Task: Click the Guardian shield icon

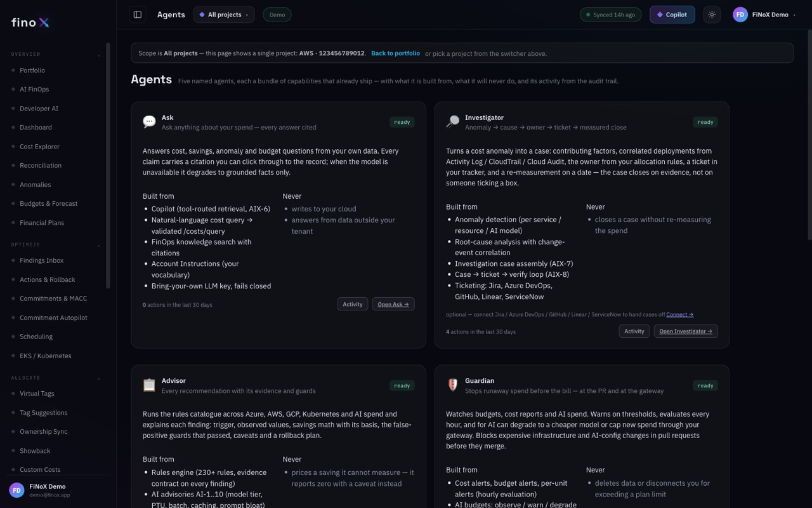Action: pyautogui.click(x=452, y=385)
